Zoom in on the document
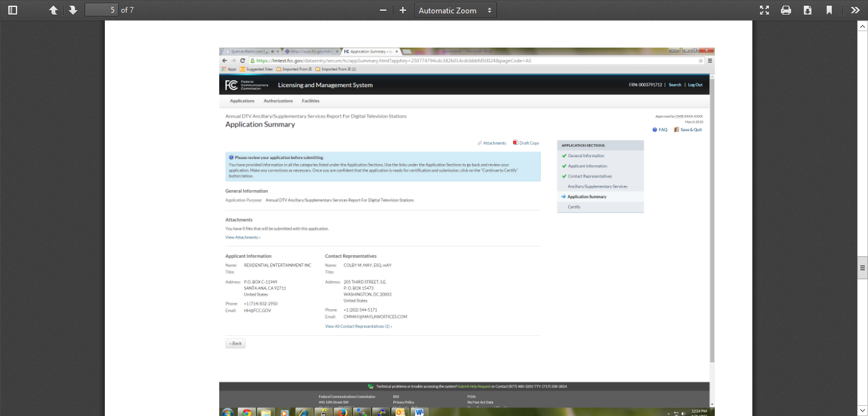This screenshot has width=868, height=416. pyautogui.click(x=403, y=10)
